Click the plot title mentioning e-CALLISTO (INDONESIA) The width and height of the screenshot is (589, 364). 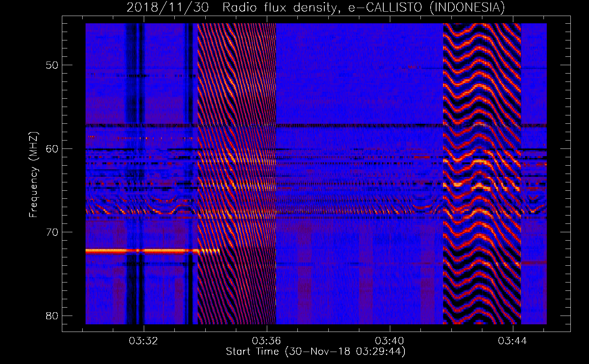point(316,7)
